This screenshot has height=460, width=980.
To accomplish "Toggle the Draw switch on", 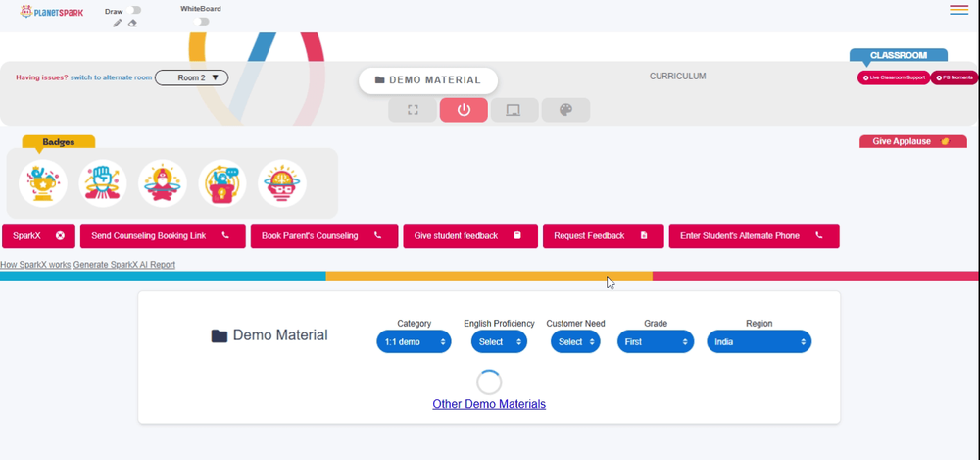I will pyautogui.click(x=133, y=10).
